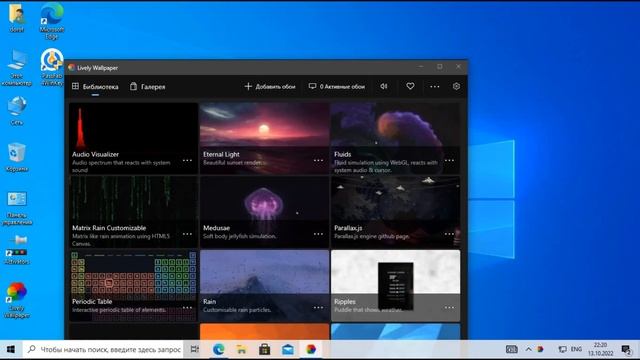Open the Активные обои panel
This screenshot has height=360, width=640.
pyautogui.click(x=337, y=87)
